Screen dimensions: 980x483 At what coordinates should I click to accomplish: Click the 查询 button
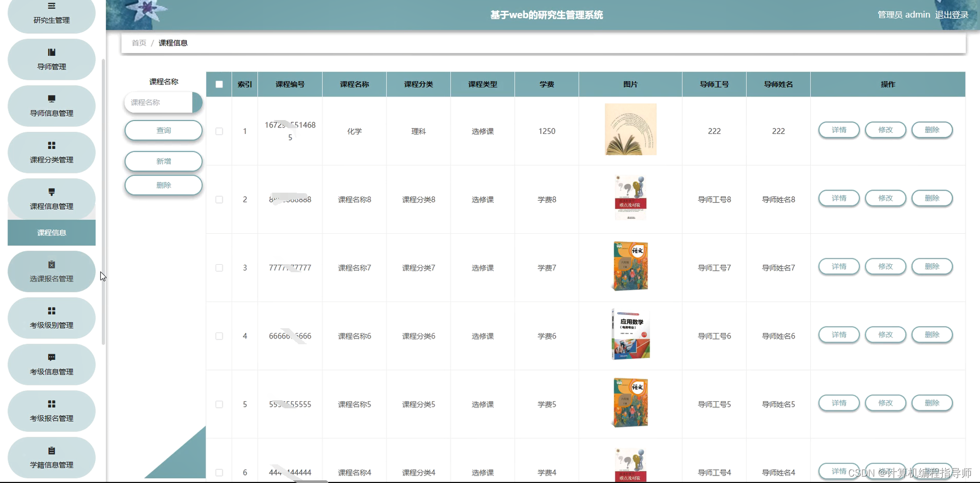point(163,130)
